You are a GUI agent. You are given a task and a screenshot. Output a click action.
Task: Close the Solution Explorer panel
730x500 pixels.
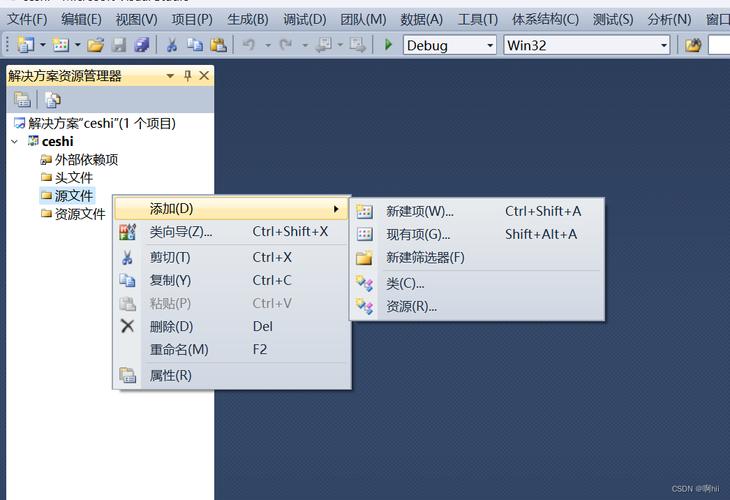204,75
